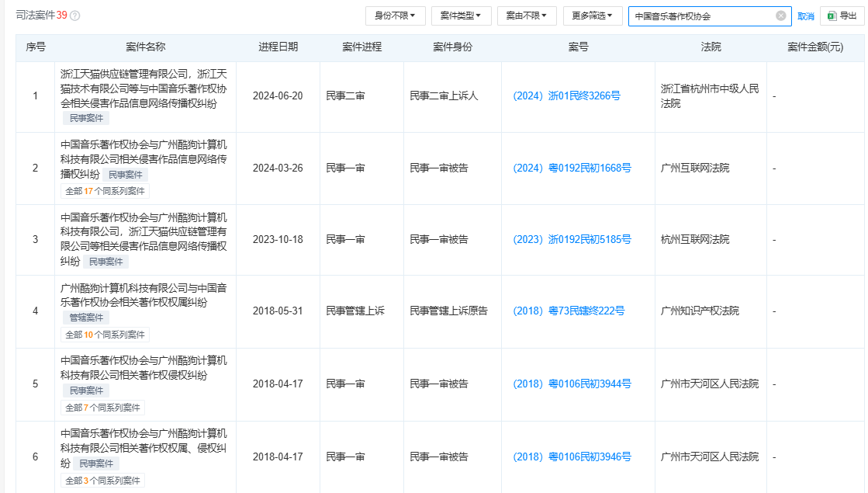Viewport: 868px width, 493px height.
Task: Open case number (2024) 粤0192民初1668号
Action: coord(572,168)
